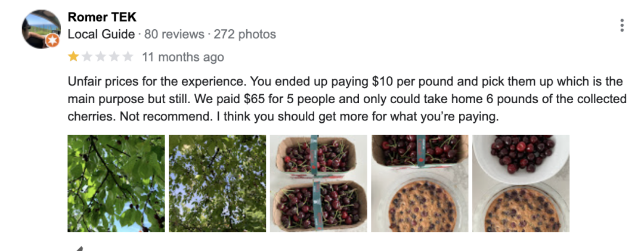This screenshot has width=644, height=251.
Task: Open the menu at the review's top right
Action: point(622,26)
